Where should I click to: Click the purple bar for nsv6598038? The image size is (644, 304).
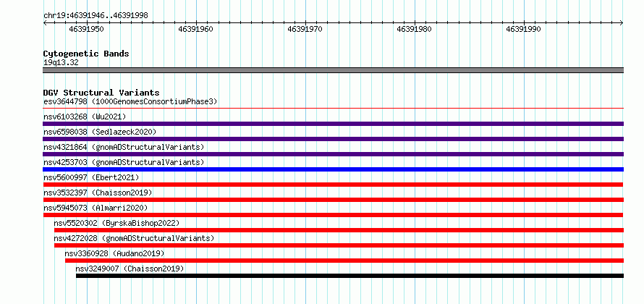coord(333,139)
